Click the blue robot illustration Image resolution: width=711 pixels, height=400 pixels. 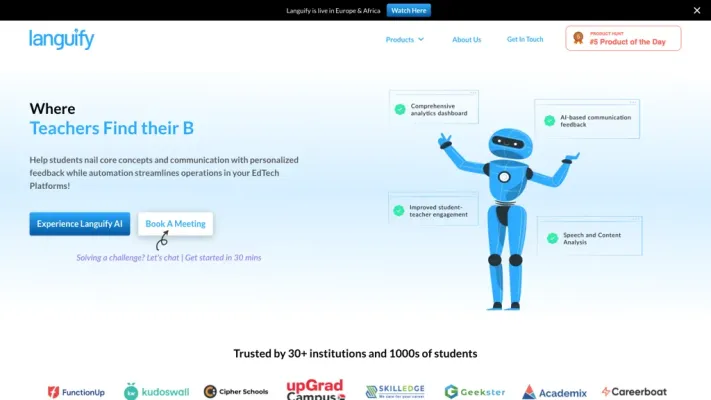coord(505,210)
